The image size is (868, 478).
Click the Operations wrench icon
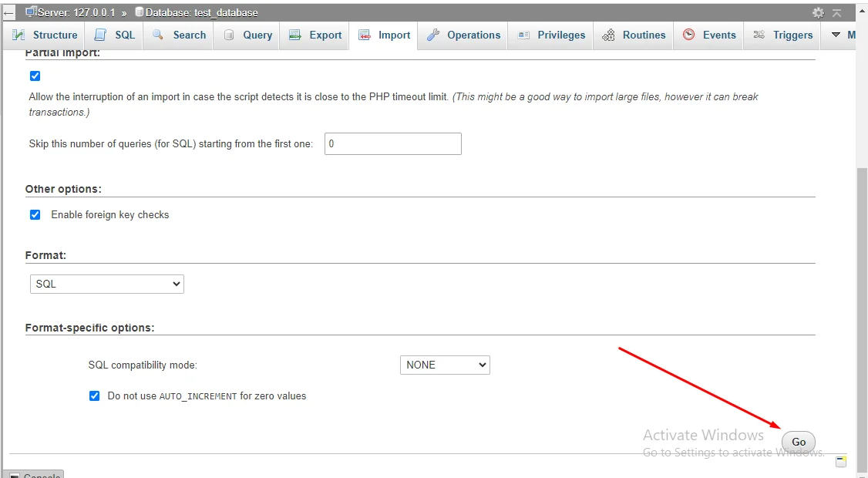433,35
